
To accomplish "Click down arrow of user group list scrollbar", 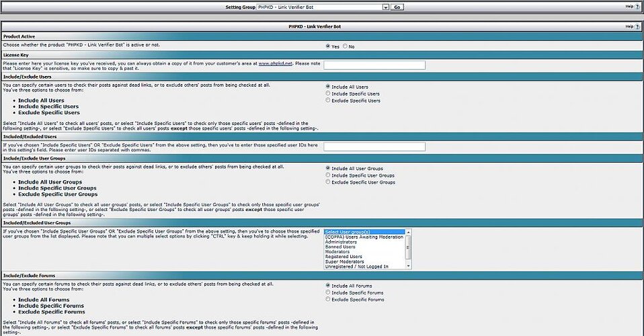I will (x=408, y=266).
